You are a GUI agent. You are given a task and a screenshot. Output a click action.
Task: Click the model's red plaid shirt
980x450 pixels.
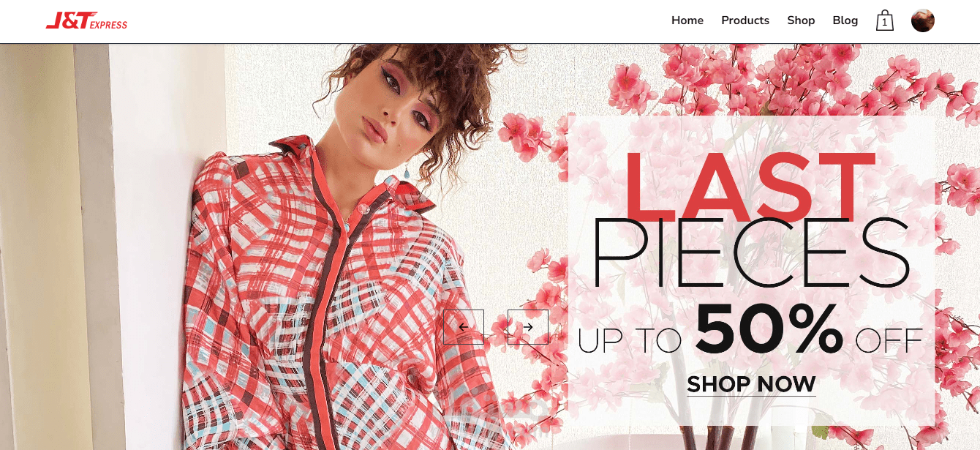point(329,307)
